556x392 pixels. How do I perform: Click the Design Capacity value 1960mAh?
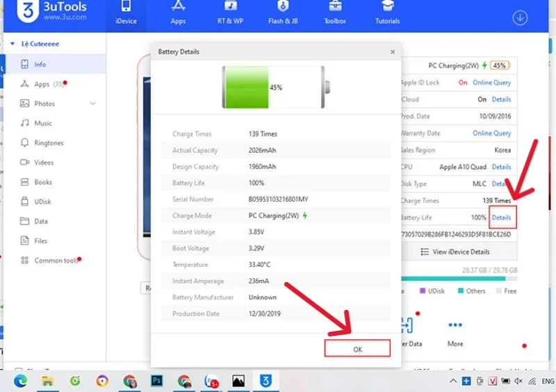tap(262, 166)
